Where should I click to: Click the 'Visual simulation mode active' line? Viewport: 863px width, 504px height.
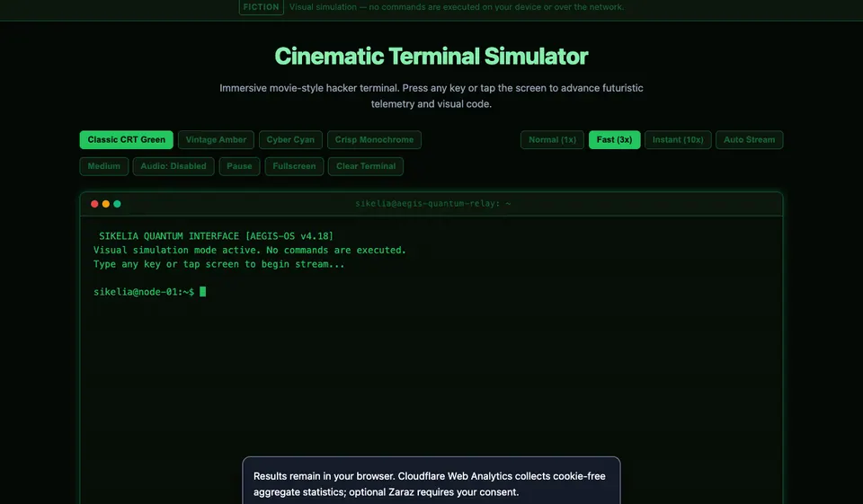pos(249,250)
